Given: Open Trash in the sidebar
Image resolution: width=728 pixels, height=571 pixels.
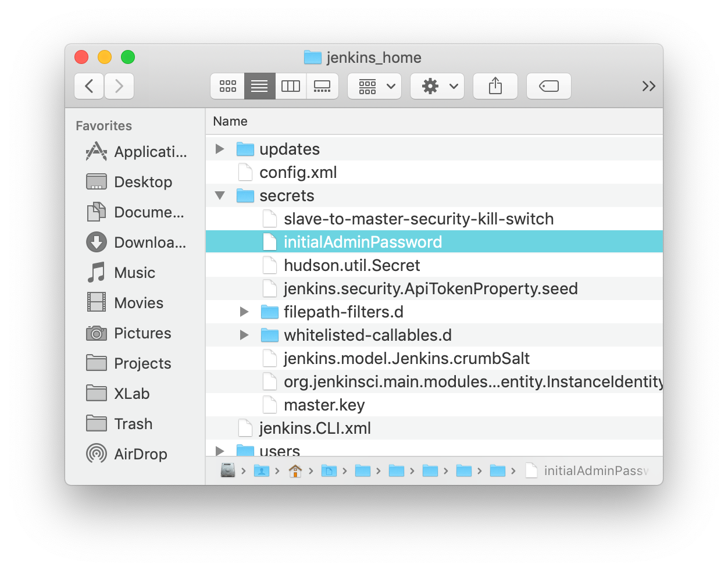Looking at the screenshot, I should click(x=119, y=424).
